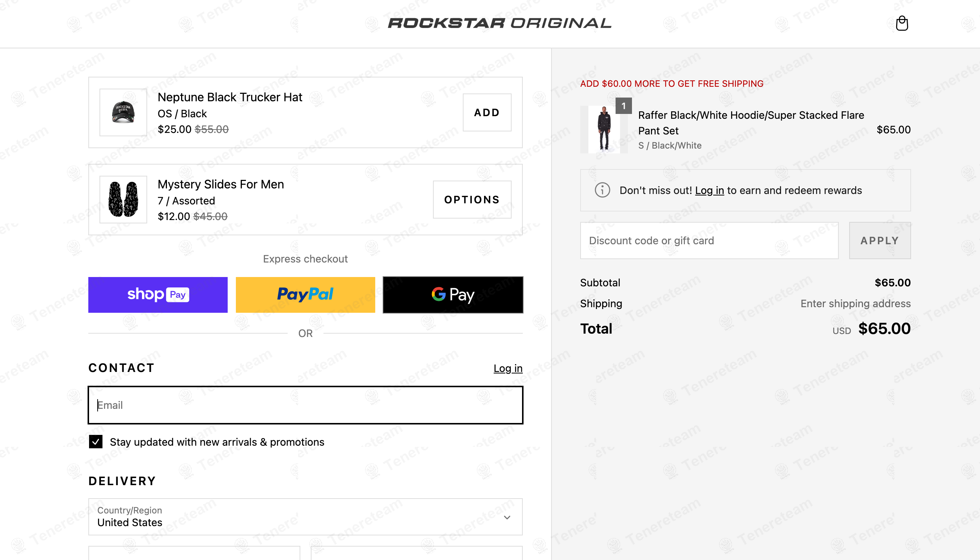Add the Neptune Black Trucker Hat
Viewport: 980px width, 560px height.
(x=487, y=112)
